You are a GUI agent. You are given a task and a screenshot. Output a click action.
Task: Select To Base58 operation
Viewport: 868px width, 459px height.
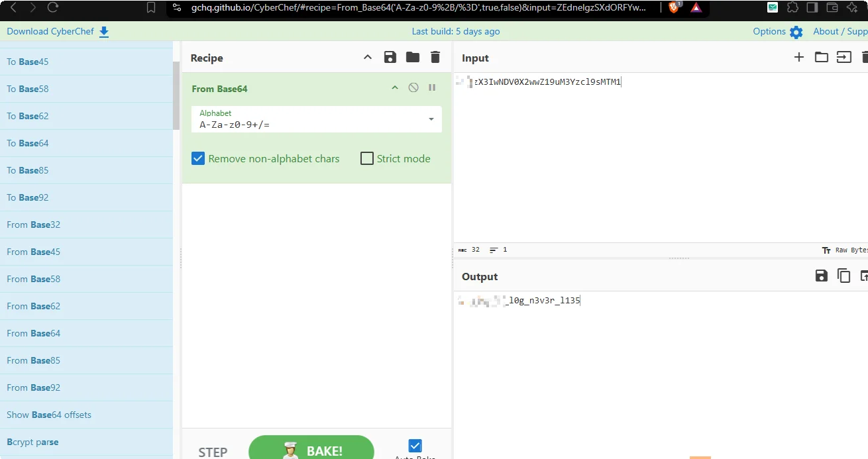pyautogui.click(x=86, y=89)
